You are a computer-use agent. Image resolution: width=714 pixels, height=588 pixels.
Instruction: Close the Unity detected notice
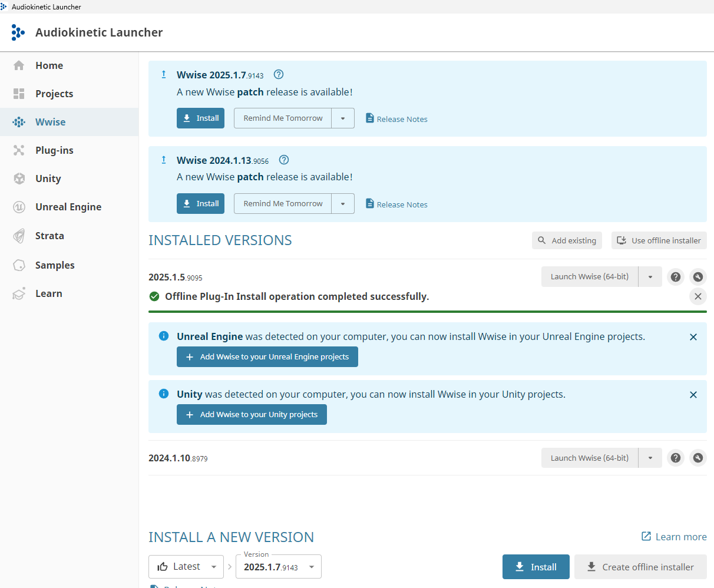[x=693, y=395]
